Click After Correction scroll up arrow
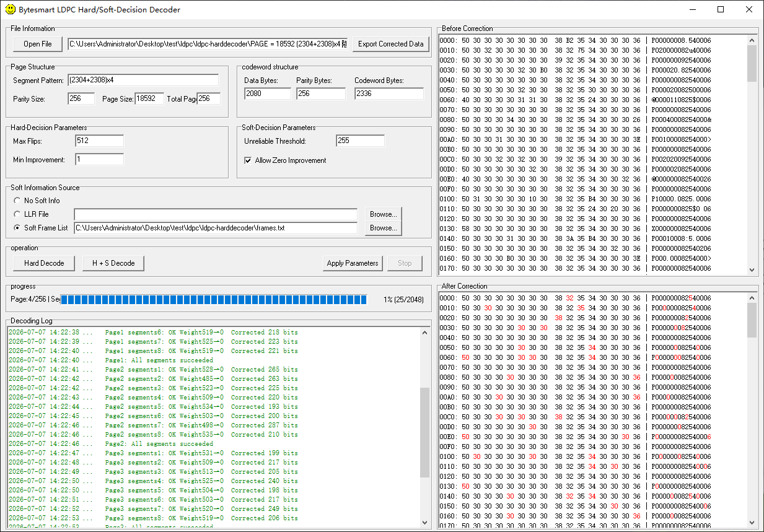The image size is (764, 532). point(752,297)
